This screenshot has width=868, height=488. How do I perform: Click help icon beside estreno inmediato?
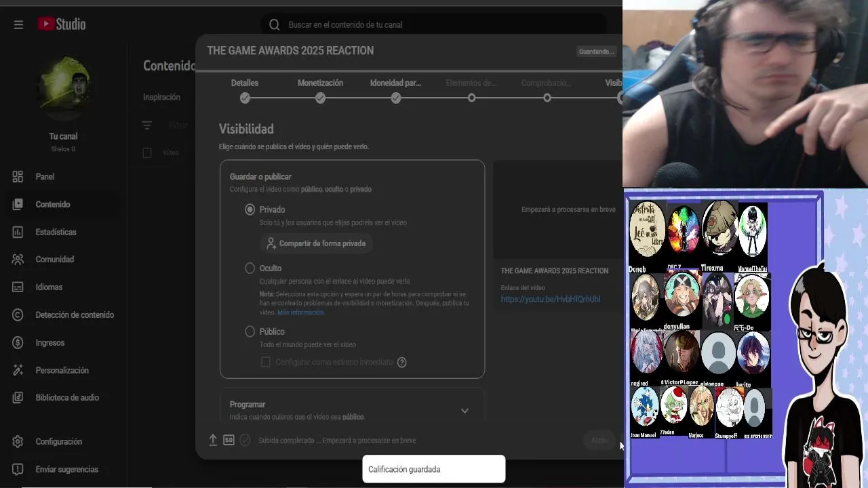point(401,362)
